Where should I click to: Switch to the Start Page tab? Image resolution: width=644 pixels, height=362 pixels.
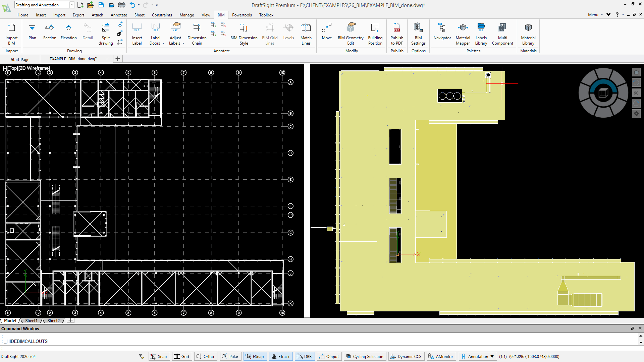pos(20,59)
